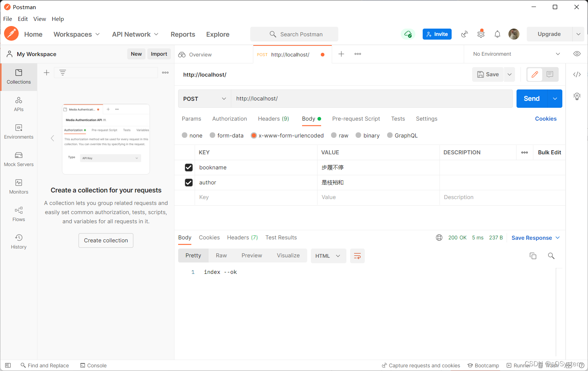Viewport: 588px width, 371px height.
Task: Click the pencil edit mode icon
Action: coord(535,74)
